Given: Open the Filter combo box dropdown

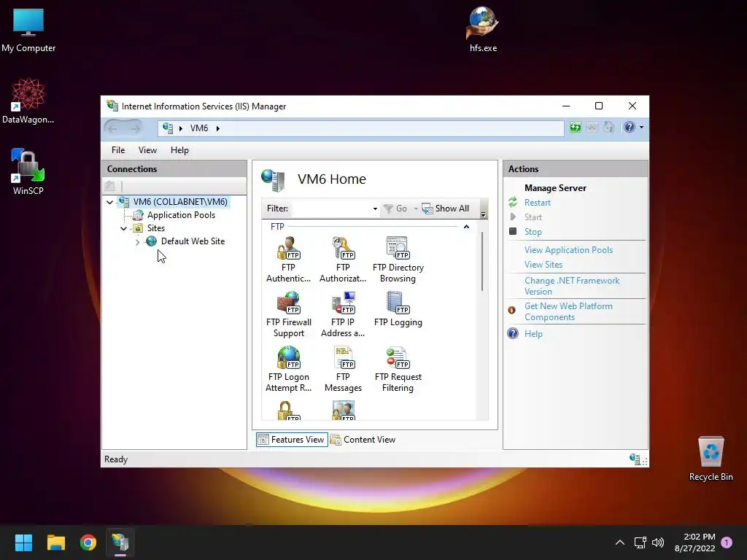Looking at the screenshot, I should (375, 209).
